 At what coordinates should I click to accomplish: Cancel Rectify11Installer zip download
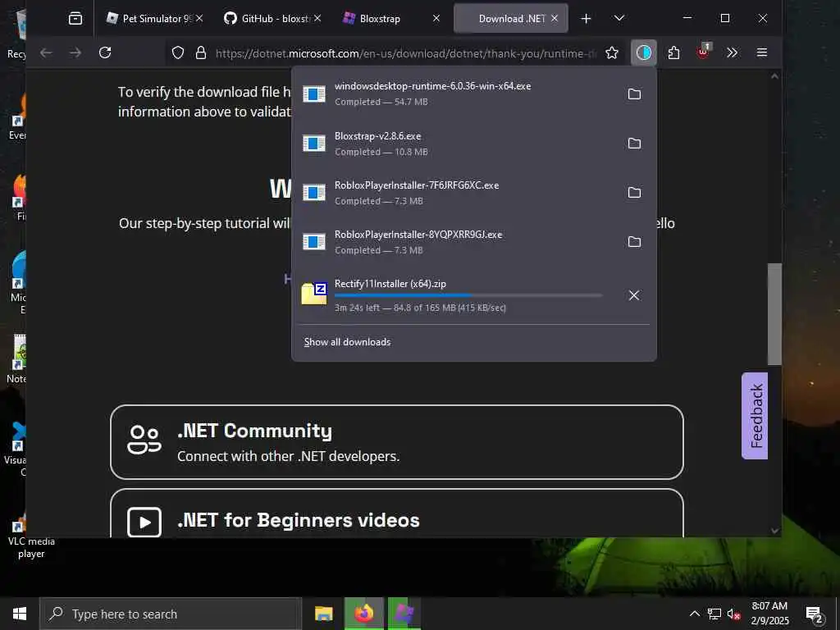634,295
